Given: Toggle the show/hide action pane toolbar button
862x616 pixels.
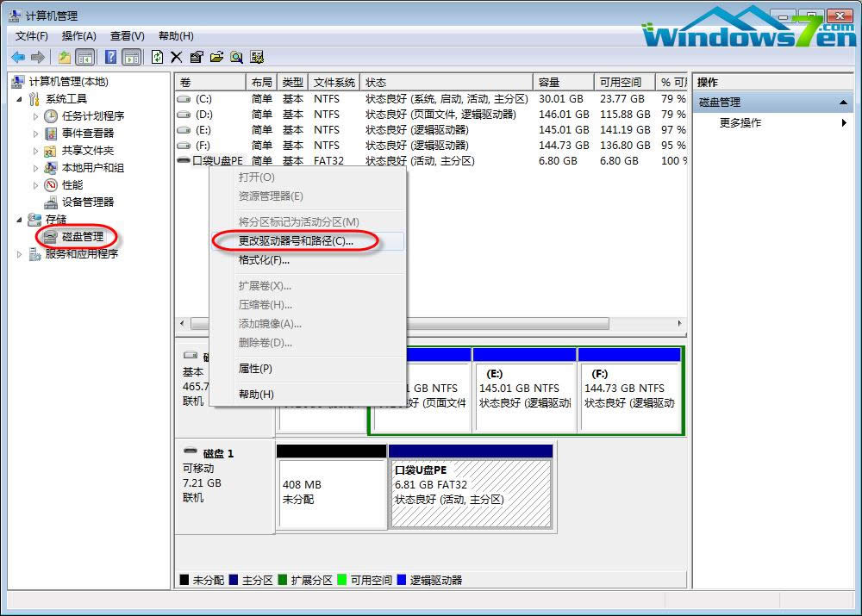Looking at the screenshot, I should click(x=131, y=57).
